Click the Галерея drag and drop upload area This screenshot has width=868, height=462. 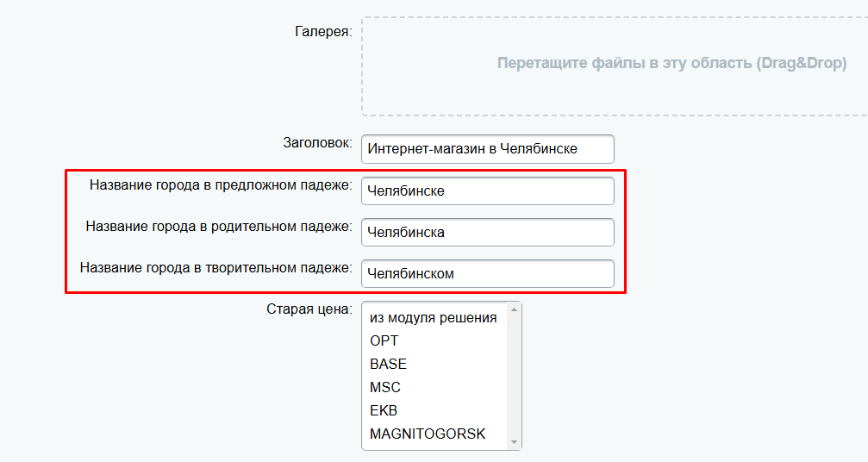coord(615,66)
